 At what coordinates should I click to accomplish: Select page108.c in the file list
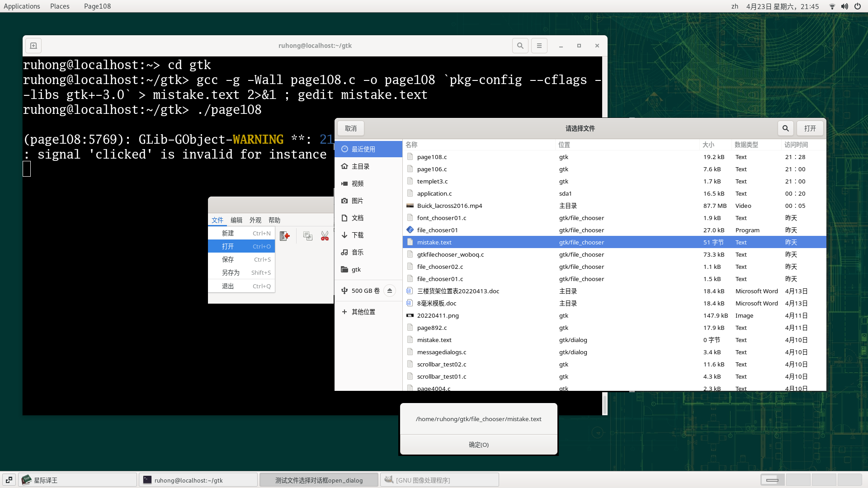click(432, 157)
